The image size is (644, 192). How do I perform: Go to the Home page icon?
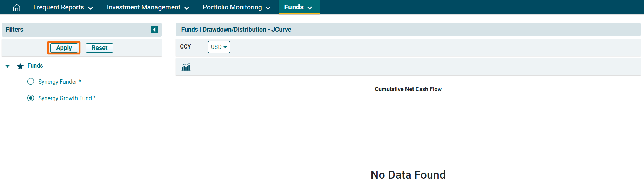pos(16,7)
